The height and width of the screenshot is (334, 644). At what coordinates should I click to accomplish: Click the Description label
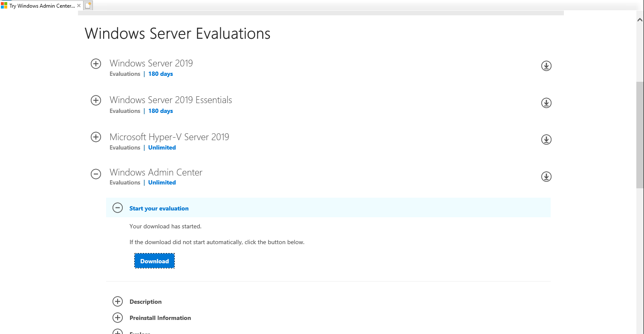(145, 302)
